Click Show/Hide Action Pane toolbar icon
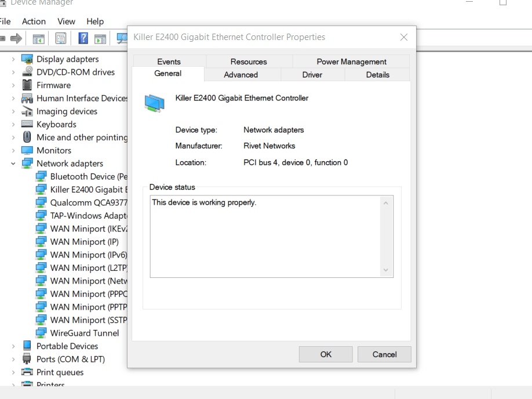Viewport: 532px width, 399px height. pos(100,39)
